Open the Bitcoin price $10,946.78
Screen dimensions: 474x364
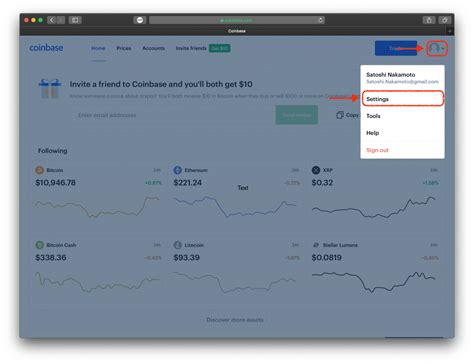tap(55, 183)
